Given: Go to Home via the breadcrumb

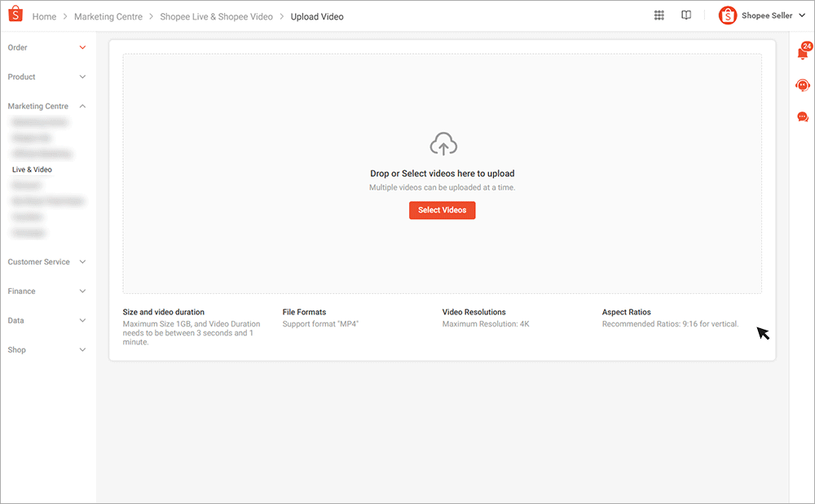Looking at the screenshot, I should tap(44, 16).
